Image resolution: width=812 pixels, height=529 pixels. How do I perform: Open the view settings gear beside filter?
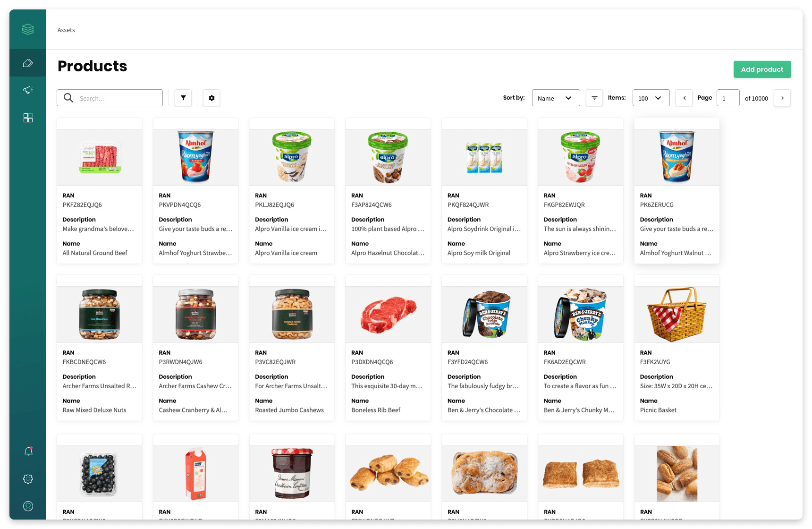[211, 98]
